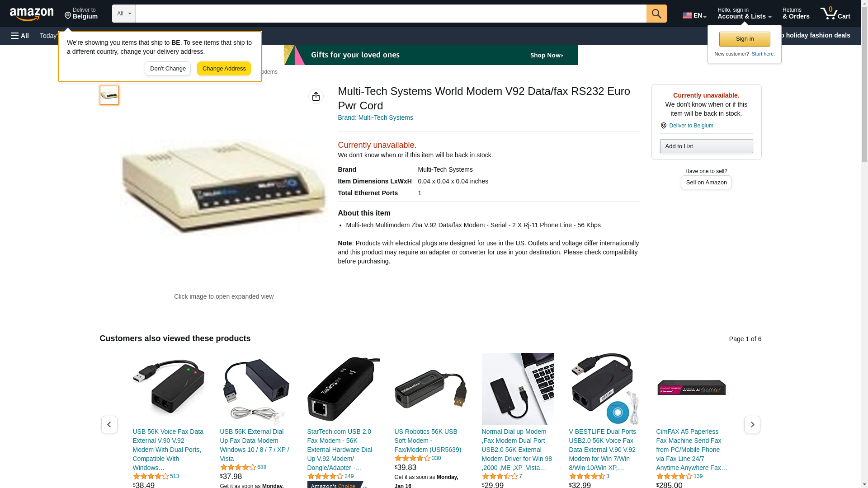Screen dimensions: 868x488
Task: Click the yellow Sign in button
Action: tap(745, 39)
